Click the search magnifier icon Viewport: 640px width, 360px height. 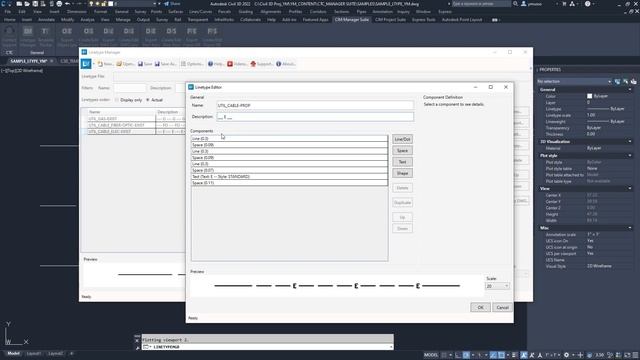coord(516,4)
